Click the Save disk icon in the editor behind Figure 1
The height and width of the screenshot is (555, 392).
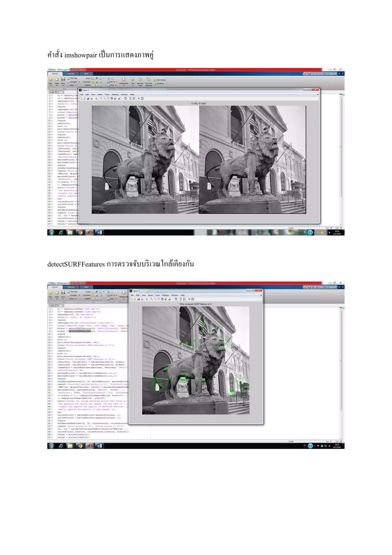click(x=63, y=79)
